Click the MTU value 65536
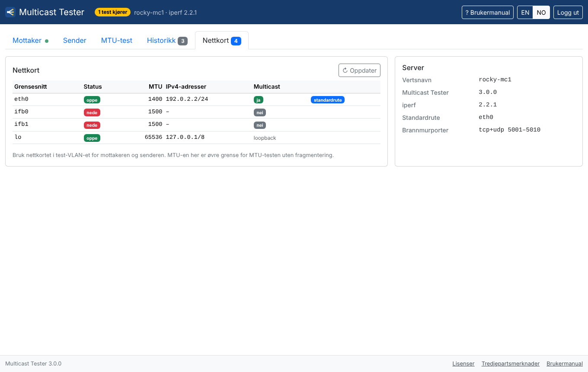588x372 pixels. point(153,137)
